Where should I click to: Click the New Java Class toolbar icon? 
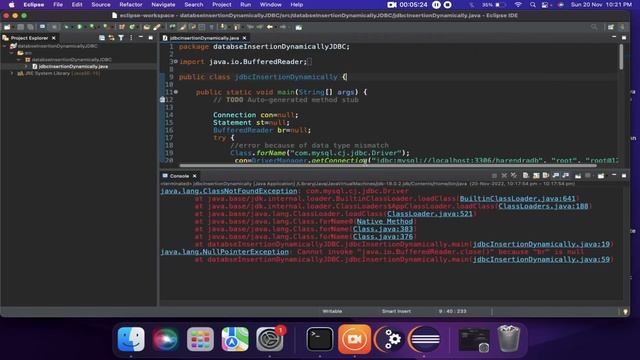132,27
